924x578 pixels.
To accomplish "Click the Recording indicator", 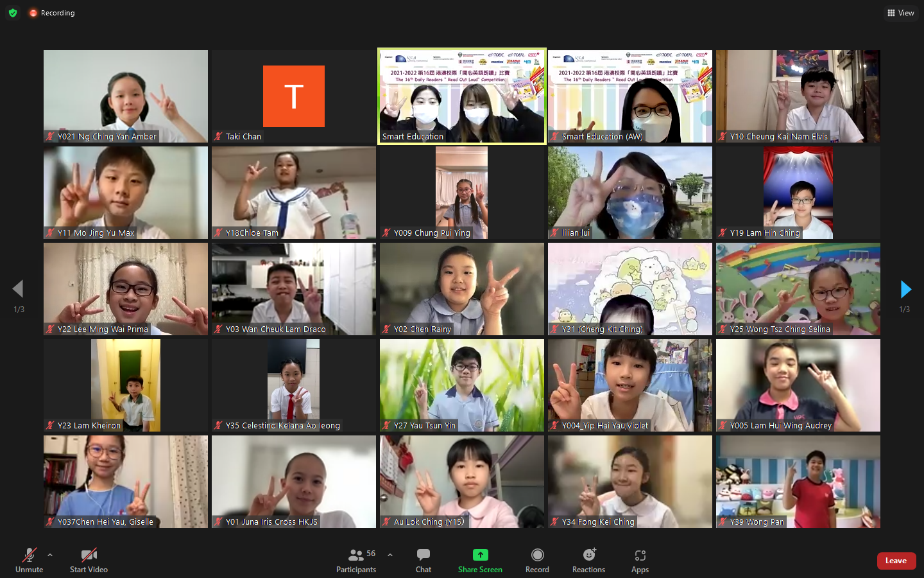I will 52,13.
